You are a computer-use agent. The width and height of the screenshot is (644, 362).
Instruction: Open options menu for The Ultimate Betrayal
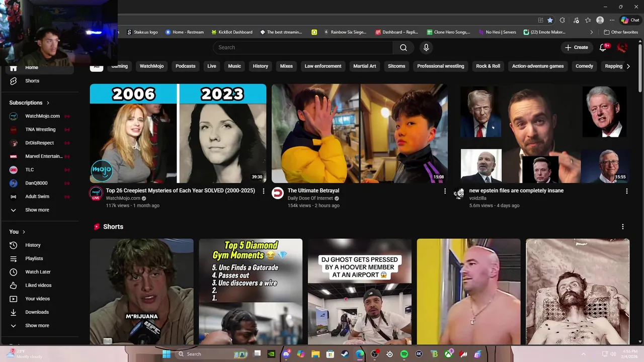click(x=445, y=191)
